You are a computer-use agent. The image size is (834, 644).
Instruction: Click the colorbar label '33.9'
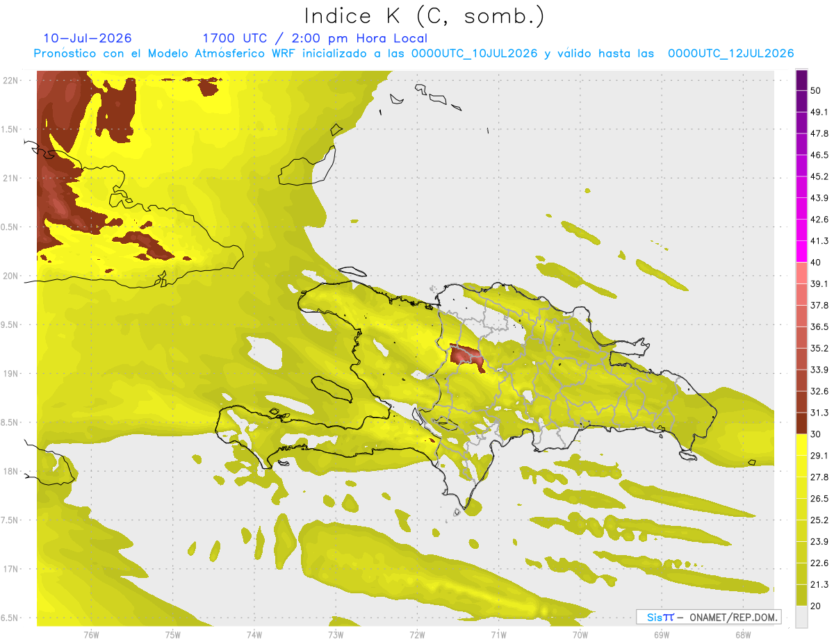click(819, 370)
